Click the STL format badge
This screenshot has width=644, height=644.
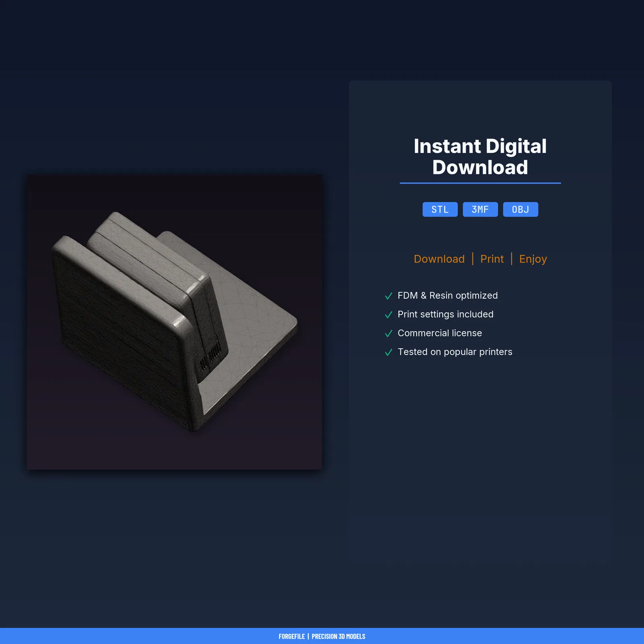[x=440, y=209]
